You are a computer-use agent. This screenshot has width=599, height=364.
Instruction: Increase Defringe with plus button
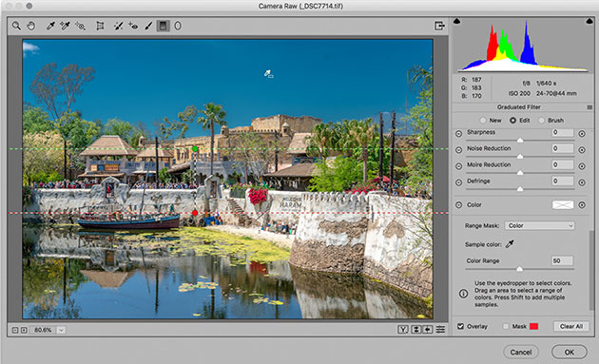[582, 182]
